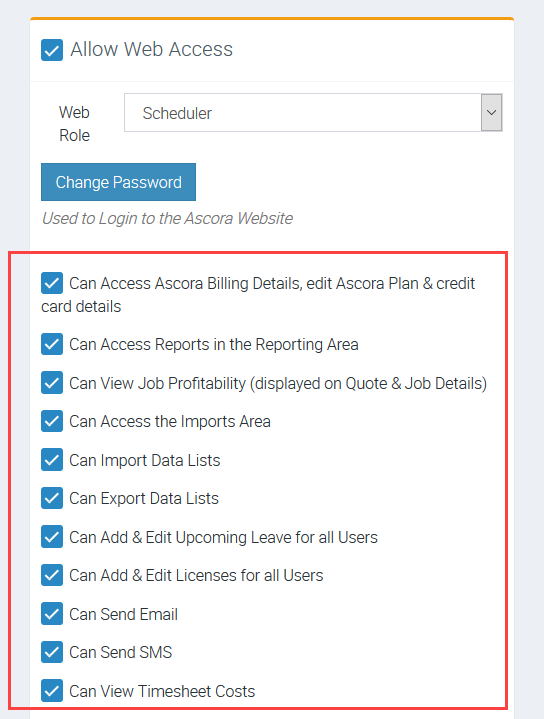Select the Scheduler web role combo box
This screenshot has height=719, width=544.
click(x=313, y=112)
